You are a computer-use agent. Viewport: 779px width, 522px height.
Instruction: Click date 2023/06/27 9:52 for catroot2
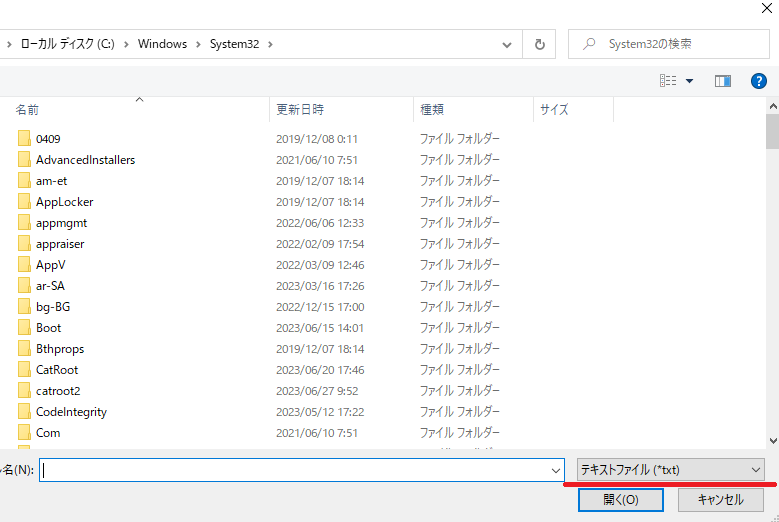[317, 391]
